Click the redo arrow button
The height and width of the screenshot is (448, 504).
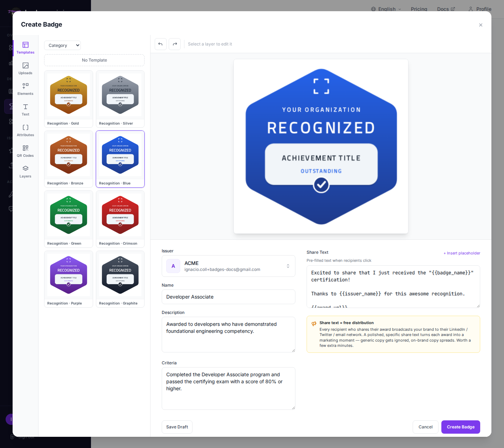click(175, 44)
